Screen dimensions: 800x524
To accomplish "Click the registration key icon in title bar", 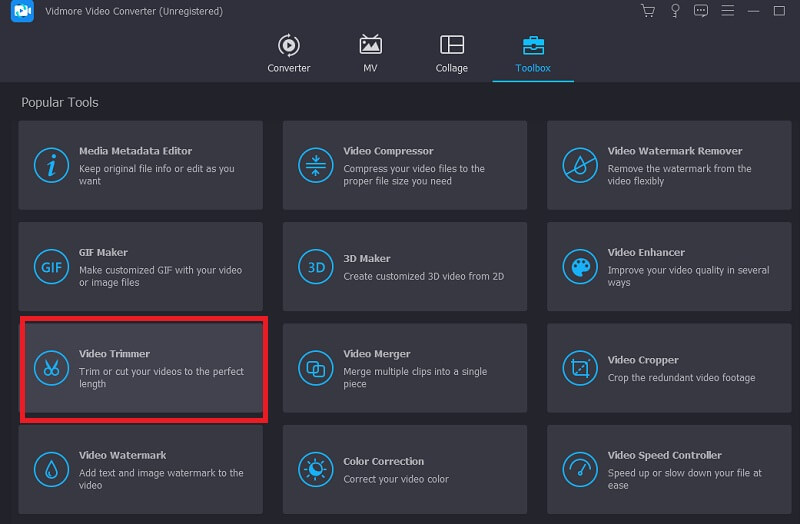I will click(x=675, y=11).
